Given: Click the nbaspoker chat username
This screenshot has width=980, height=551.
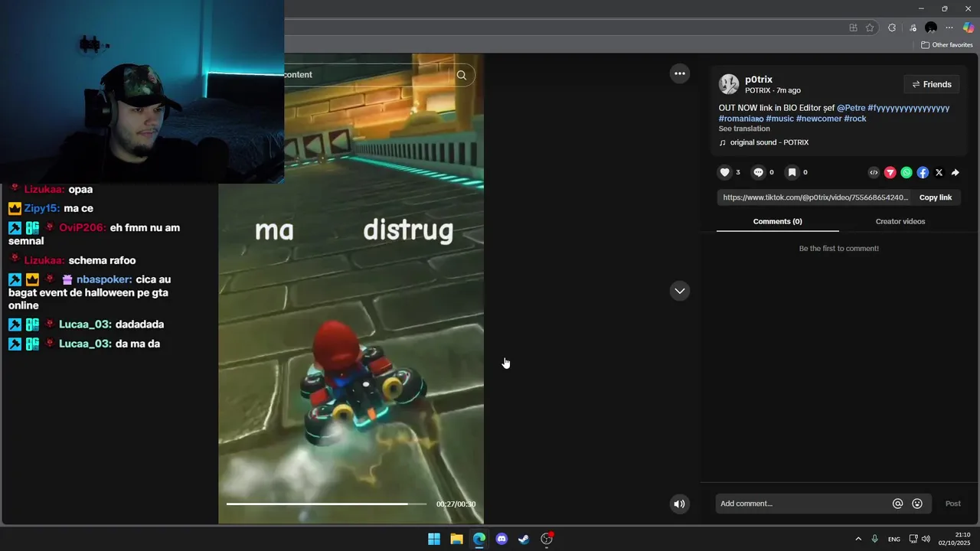Looking at the screenshot, I should click(104, 279).
